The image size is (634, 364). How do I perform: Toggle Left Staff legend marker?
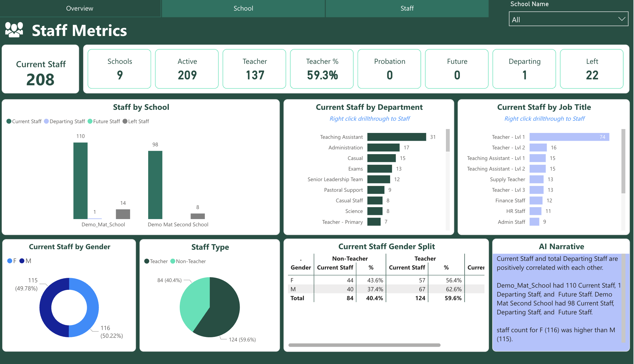[125, 121]
